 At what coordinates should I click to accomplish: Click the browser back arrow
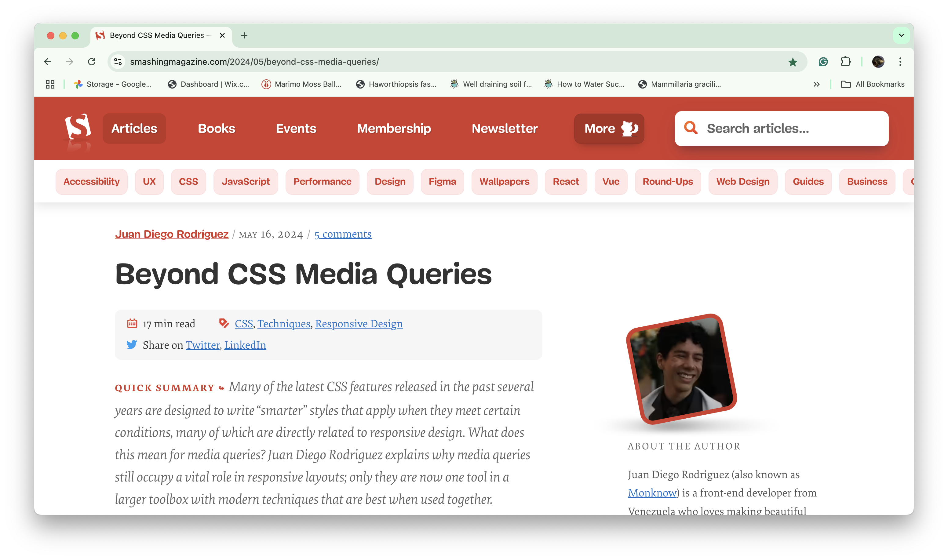[48, 61]
